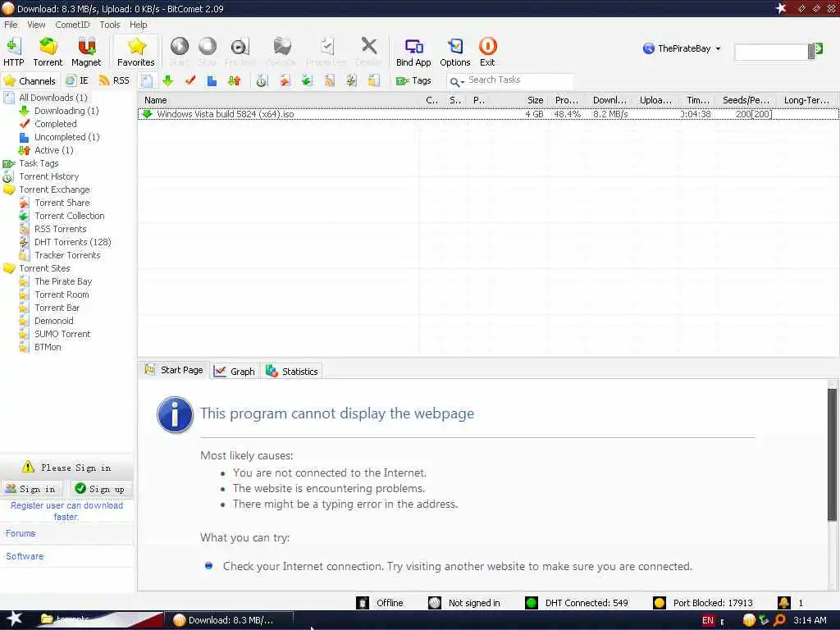Screen dimensions: 840x630
Task: Click the Start task button
Action: pos(180,52)
